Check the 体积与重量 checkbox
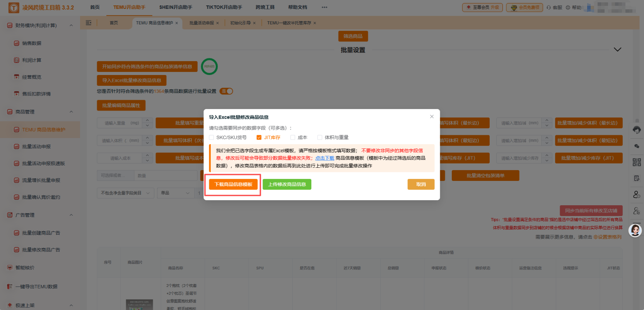The height and width of the screenshot is (310, 644). pyautogui.click(x=320, y=137)
